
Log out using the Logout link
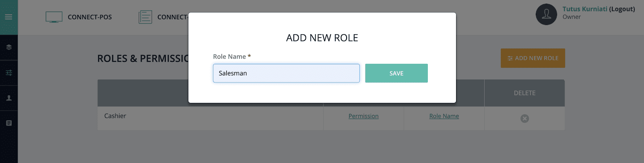[x=622, y=9]
